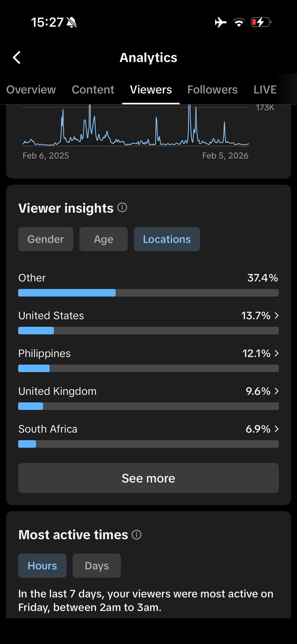Viewport: 297px width, 644px height.
Task: Expand United States location details chevron
Action: 276,315
